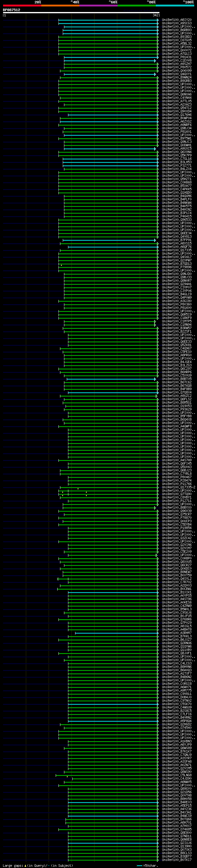Image resolution: width=197 pixels, height=868 pixels.
Task: Select hit UniRef100_P80360
Action: tap(177, 304)
